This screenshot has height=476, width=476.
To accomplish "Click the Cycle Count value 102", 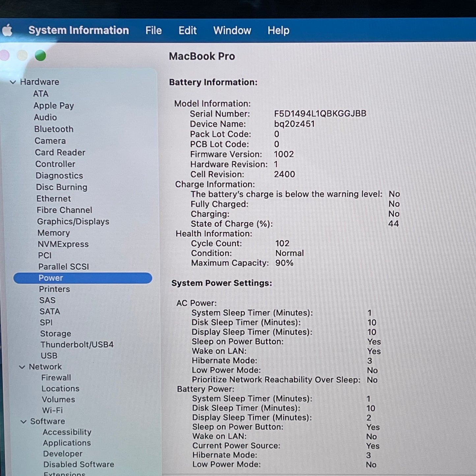I will point(282,243).
